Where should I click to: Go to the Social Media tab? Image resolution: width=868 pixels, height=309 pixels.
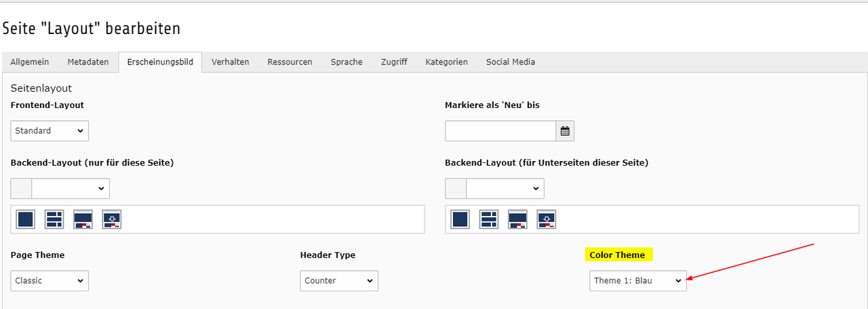pyautogui.click(x=511, y=62)
